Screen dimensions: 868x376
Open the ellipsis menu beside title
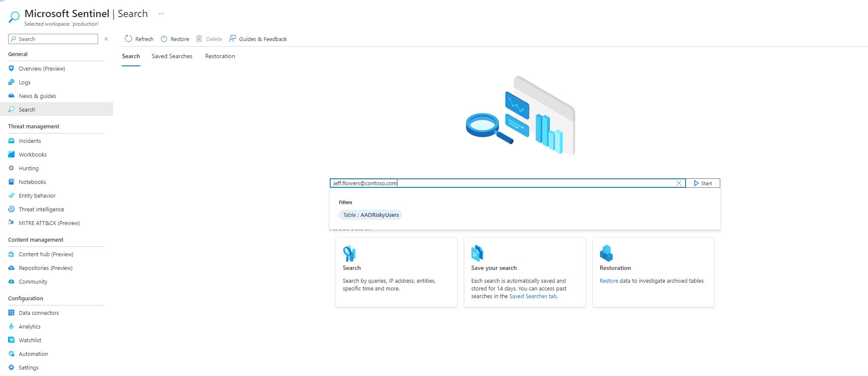pos(161,14)
